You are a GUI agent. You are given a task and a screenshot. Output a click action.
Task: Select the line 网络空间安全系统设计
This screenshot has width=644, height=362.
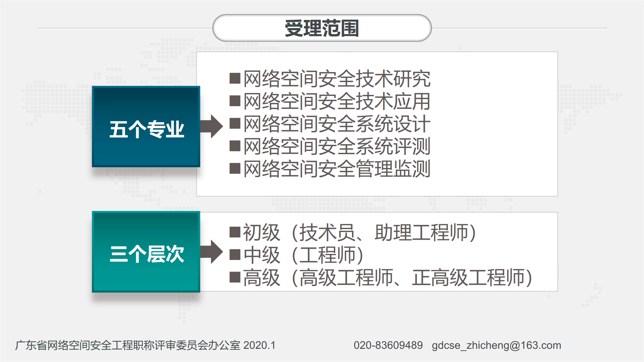pyautogui.click(x=337, y=124)
